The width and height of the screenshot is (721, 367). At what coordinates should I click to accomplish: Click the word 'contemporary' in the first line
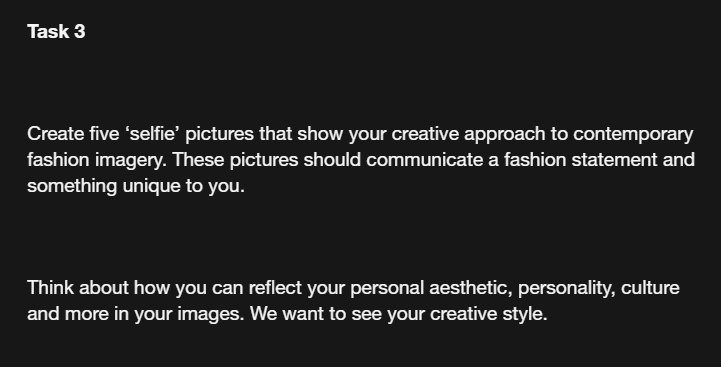(x=633, y=135)
